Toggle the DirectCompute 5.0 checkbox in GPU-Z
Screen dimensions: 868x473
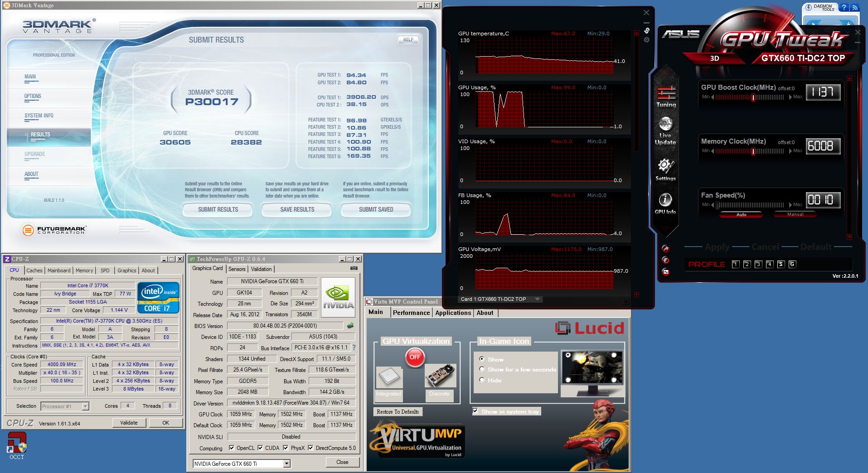[x=310, y=448]
